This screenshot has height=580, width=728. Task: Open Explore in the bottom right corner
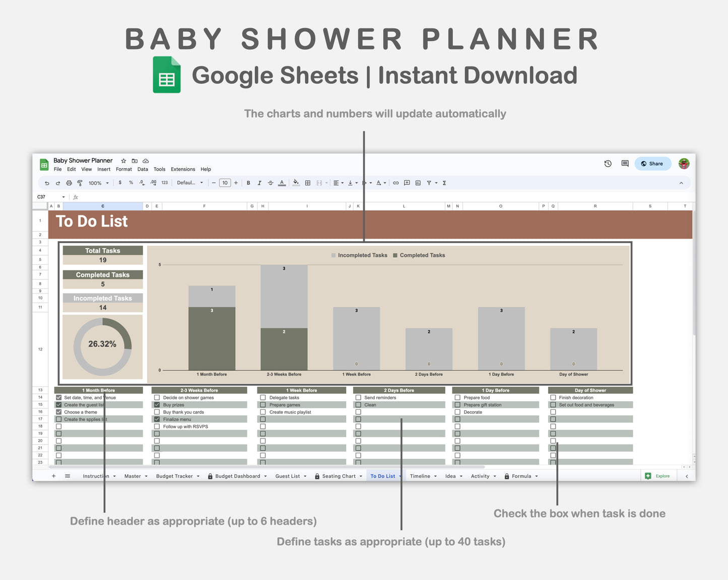tap(658, 476)
